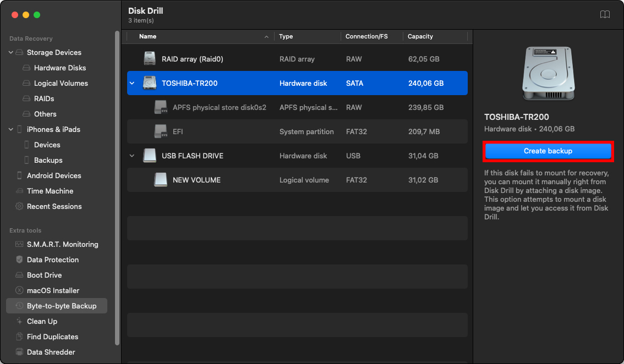Click the Android Devices icon
The height and width of the screenshot is (364, 624).
[19, 175]
